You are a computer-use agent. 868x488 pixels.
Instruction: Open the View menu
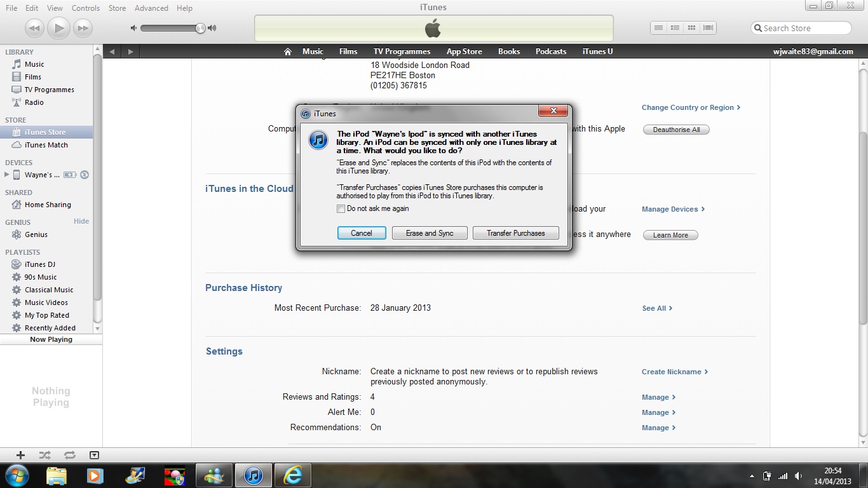(x=55, y=8)
